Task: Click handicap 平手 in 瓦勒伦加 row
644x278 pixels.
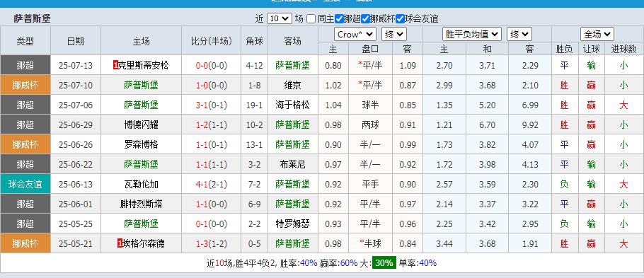Action: pos(370,185)
